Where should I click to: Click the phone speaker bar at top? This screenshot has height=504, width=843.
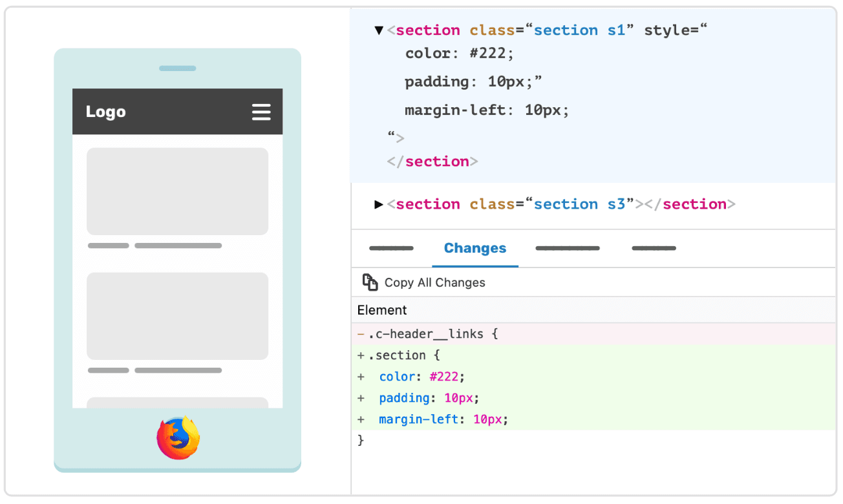[178, 68]
